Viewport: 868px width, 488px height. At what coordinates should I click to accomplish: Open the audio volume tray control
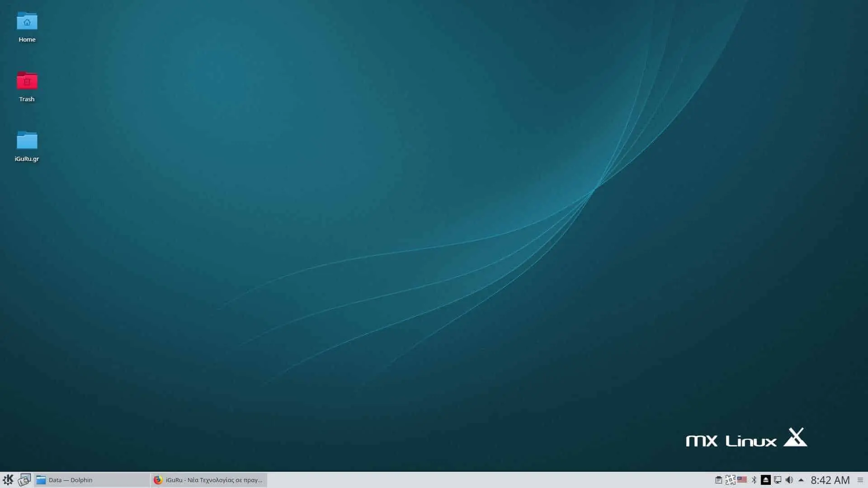[789, 480]
